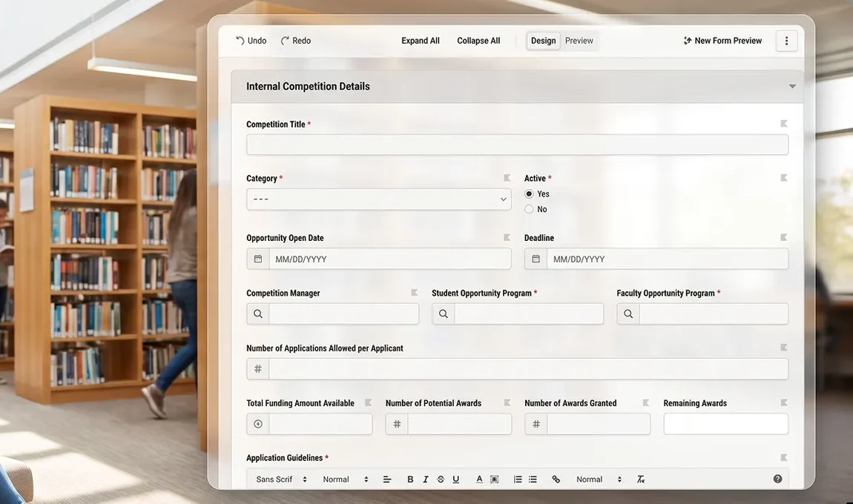The image size is (853, 504).
Task: Select the No radio button under Active
Action: pyautogui.click(x=529, y=209)
